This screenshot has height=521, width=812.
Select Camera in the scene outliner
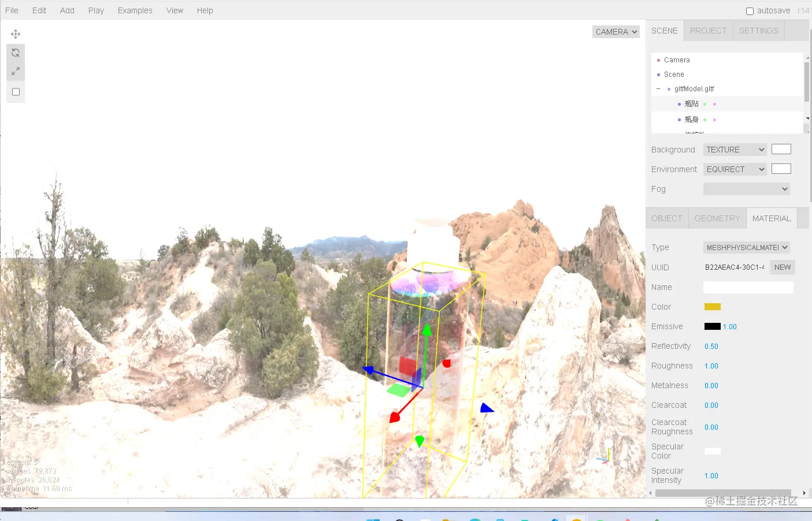pos(727,60)
